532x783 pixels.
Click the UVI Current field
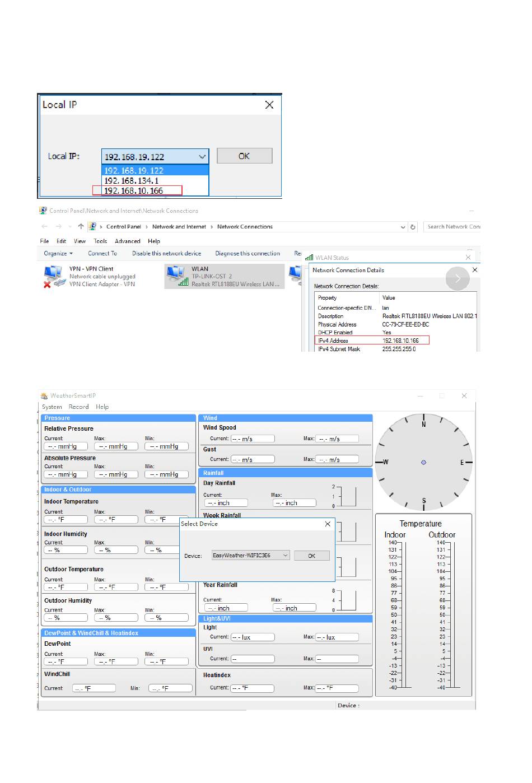(253, 659)
